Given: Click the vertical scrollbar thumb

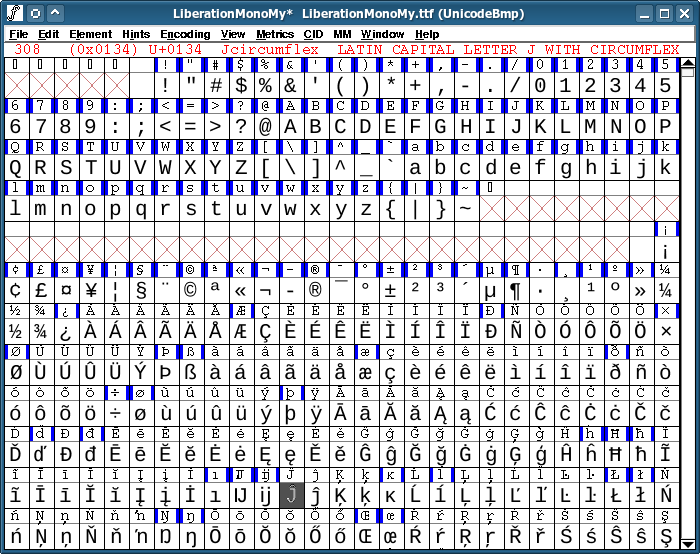Looking at the screenshot, I should click(688, 71).
